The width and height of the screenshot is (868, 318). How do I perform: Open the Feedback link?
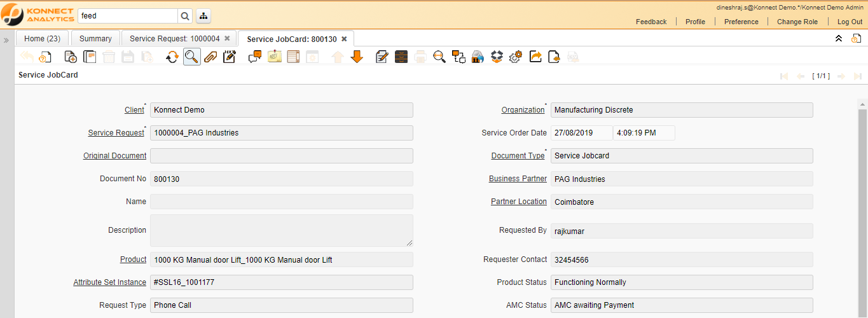(x=651, y=22)
